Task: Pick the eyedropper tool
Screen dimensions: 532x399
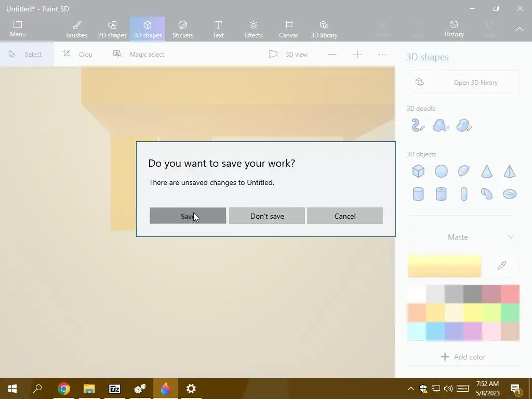Action: click(502, 265)
